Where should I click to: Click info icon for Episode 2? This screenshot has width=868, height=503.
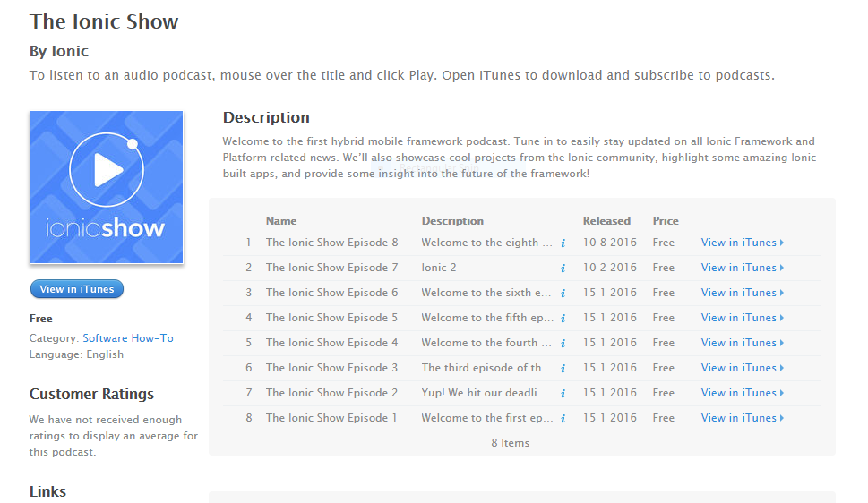[x=563, y=393]
